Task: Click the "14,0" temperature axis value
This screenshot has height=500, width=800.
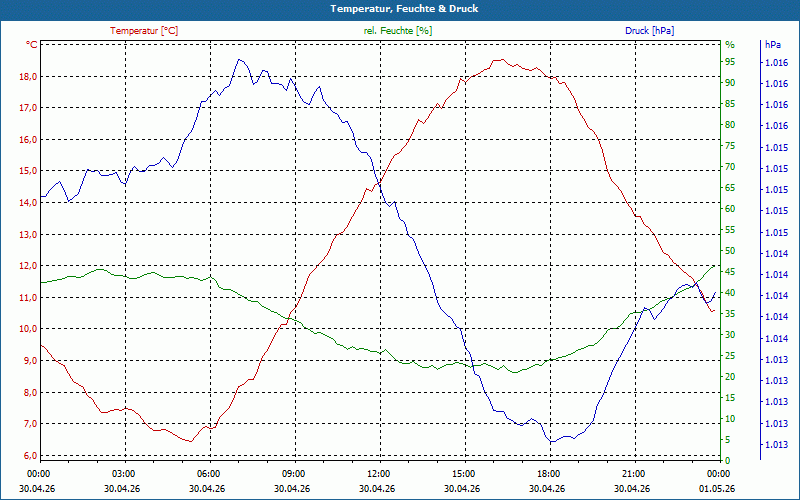Action: 29,203
